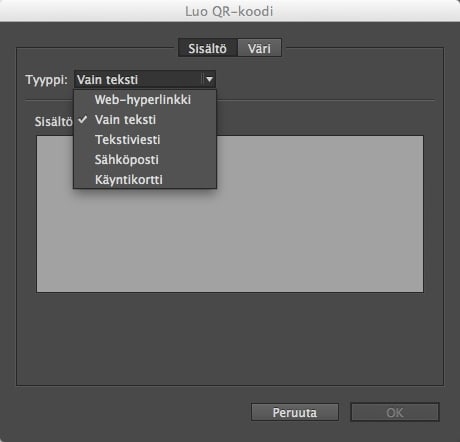The image size is (460, 442).
Task: Click the Tyyppi dropdown arrow icon
Action: click(209, 79)
